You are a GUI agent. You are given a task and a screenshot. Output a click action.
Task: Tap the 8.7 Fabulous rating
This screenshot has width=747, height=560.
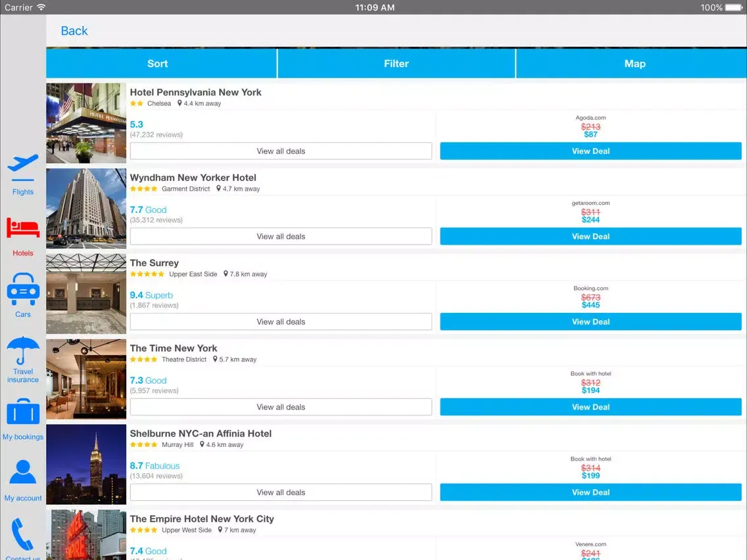point(155,466)
